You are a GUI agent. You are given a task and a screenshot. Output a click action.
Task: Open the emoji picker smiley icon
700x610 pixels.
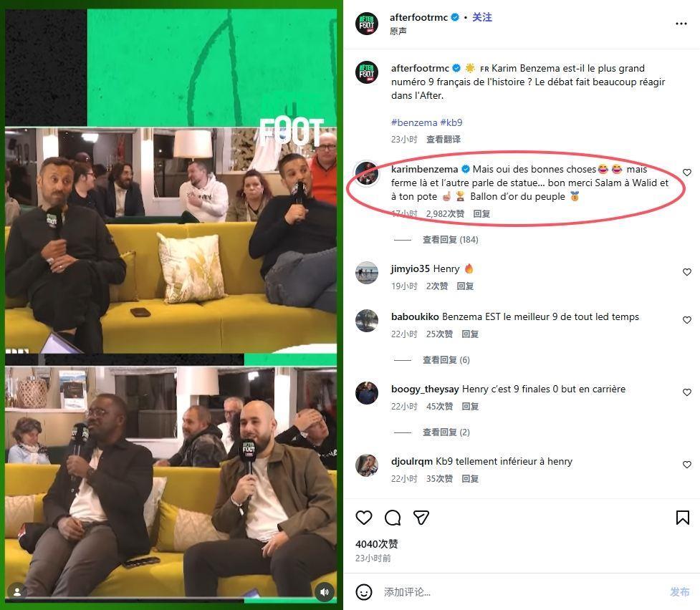[364, 592]
